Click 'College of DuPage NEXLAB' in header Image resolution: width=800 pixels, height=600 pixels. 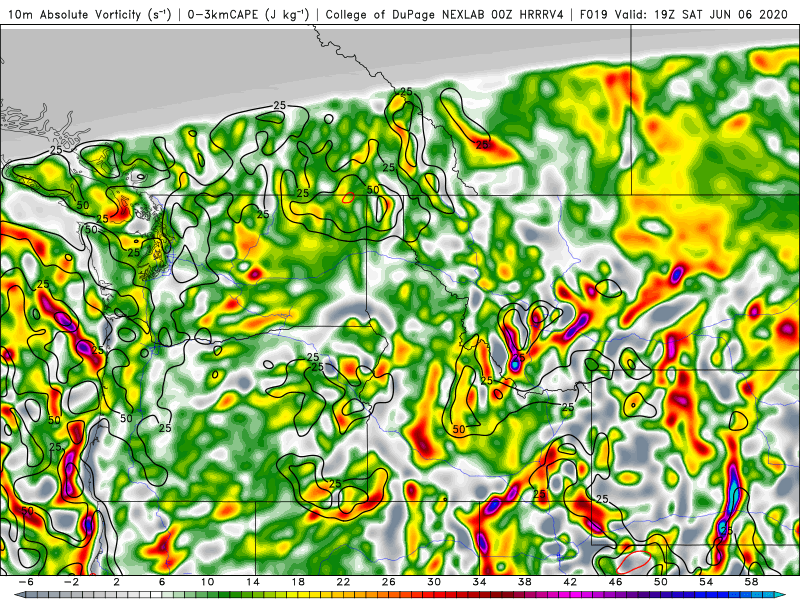coord(406,14)
